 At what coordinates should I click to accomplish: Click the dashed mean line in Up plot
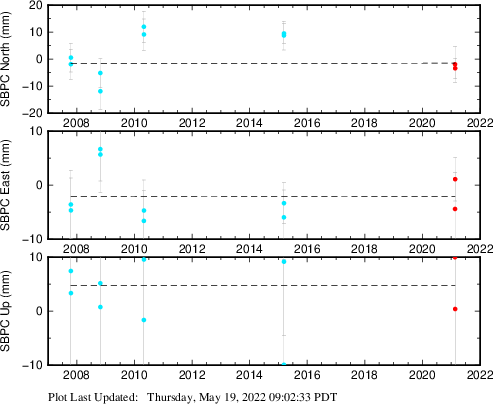[263, 285]
